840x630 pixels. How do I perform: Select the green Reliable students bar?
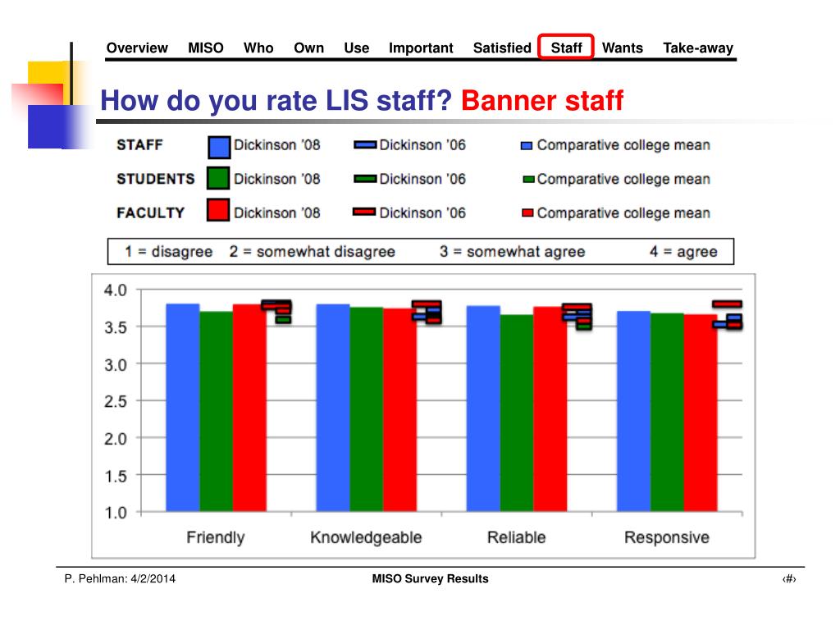coord(517,413)
